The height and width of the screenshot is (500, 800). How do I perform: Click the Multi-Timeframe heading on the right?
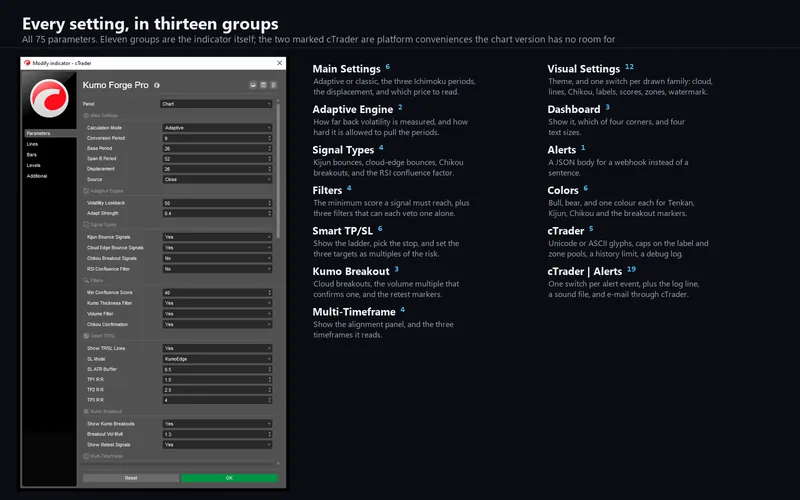tap(354, 312)
